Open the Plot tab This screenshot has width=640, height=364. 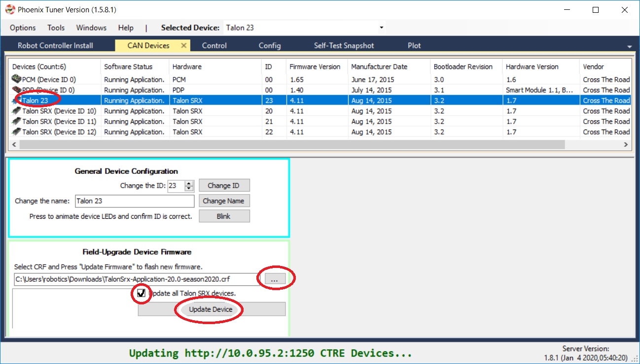click(x=414, y=45)
